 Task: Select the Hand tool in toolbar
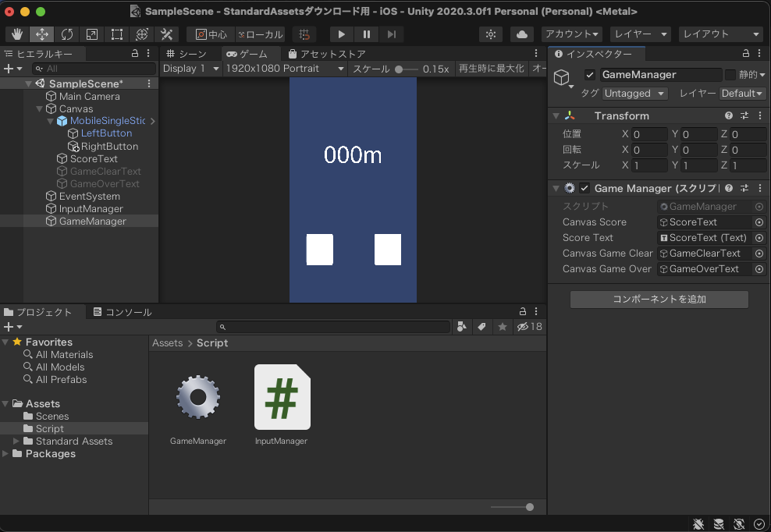(x=17, y=34)
